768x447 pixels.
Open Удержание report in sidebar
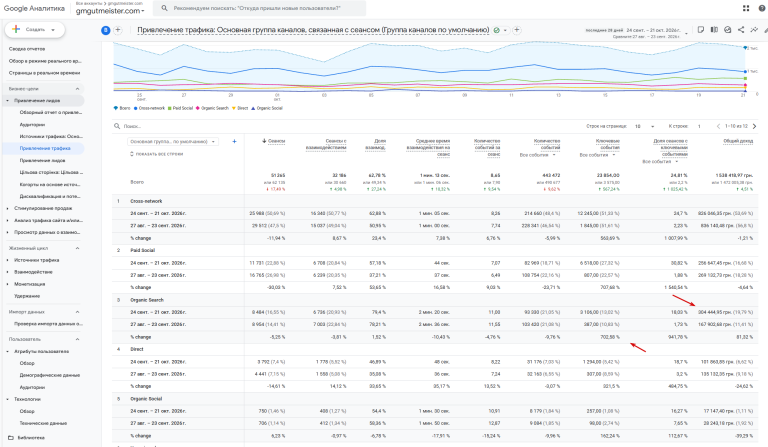click(27, 296)
